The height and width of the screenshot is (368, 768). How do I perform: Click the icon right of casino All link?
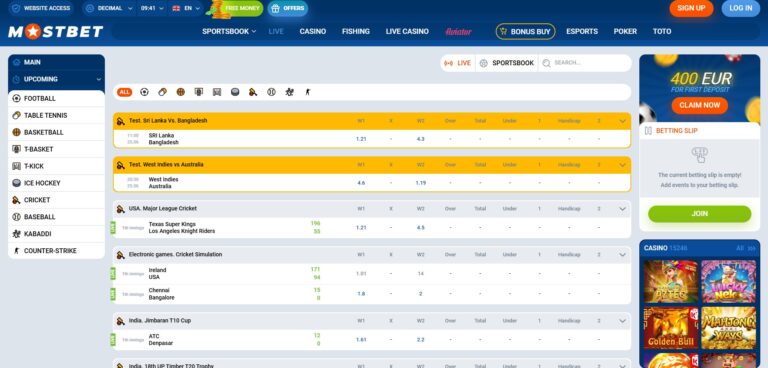751,248
